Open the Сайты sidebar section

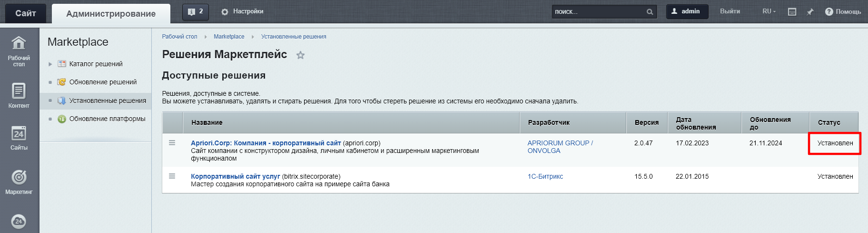[x=19, y=138]
